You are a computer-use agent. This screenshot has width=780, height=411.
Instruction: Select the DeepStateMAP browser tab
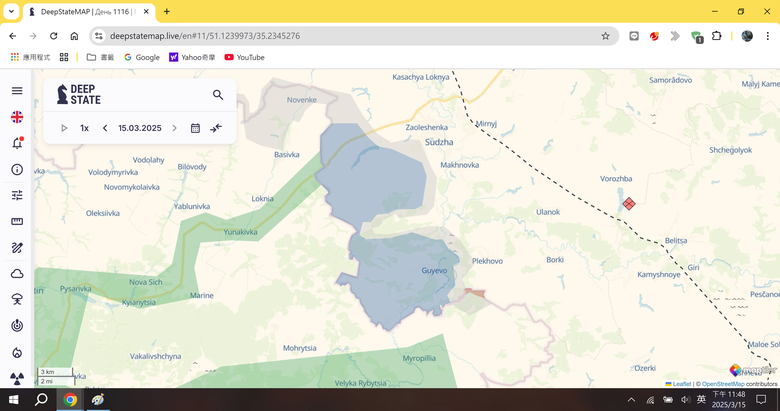[x=89, y=11]
